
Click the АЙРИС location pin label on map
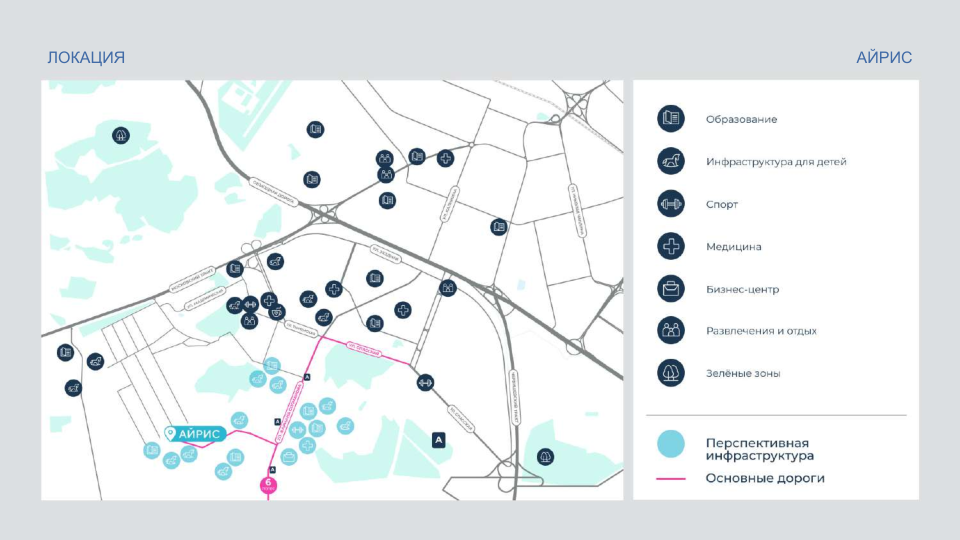(193, 433)
